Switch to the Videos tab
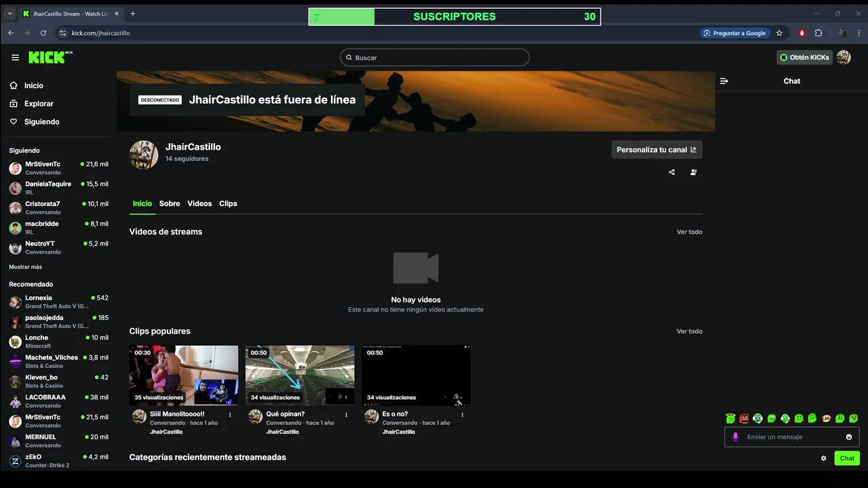This screenshot has height=488, width=868. 199,203
